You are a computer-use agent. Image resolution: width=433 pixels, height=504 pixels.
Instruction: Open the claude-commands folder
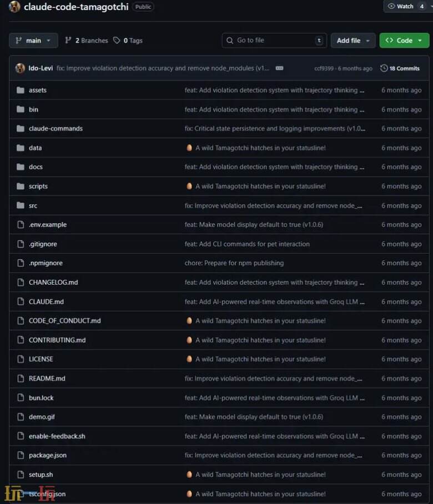56,129
